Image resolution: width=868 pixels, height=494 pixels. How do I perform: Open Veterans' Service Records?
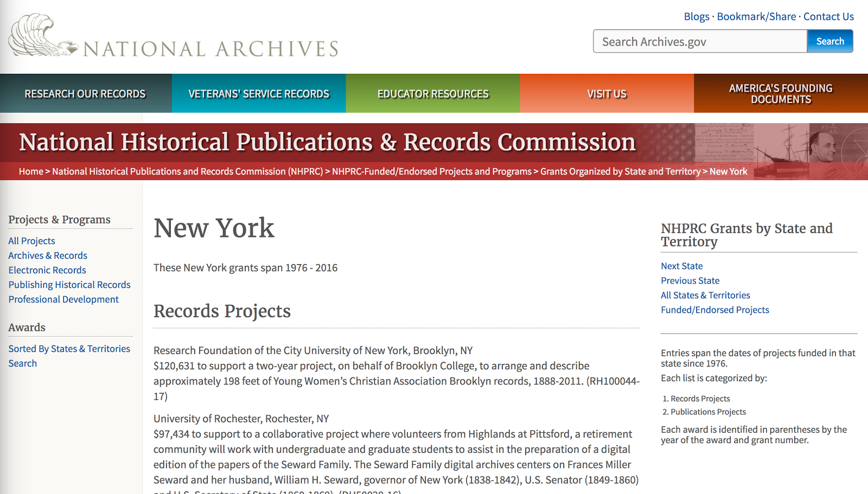click(259, 93)
